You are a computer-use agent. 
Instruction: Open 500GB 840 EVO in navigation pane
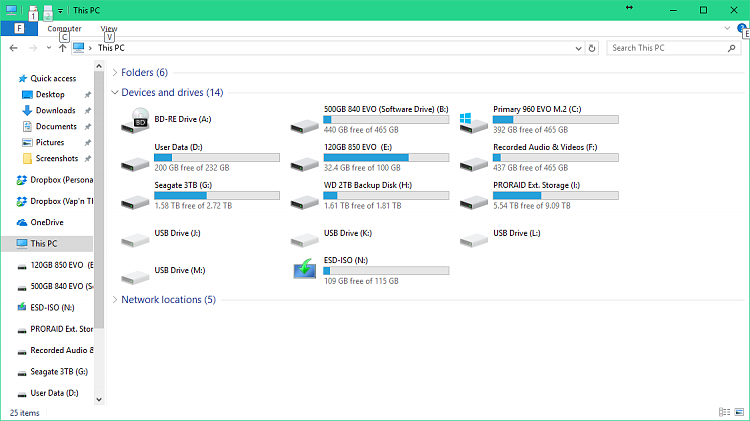pyautogui.click(x=55, y=286)
